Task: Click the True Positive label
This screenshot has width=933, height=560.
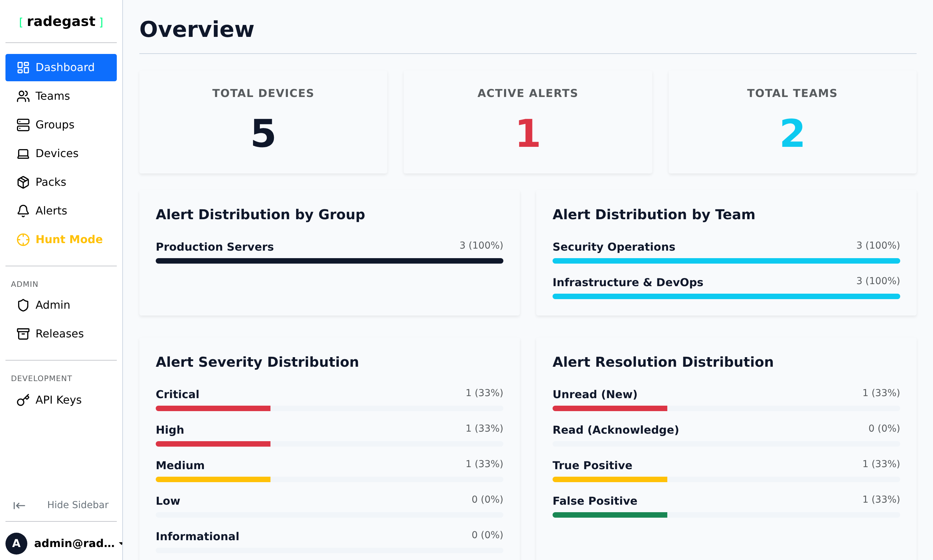Action: click(592, 465)
